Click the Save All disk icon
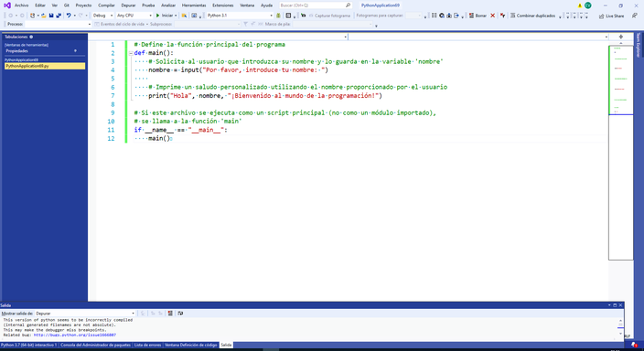This screenshot has width=644, height=351. (x=59, y=16)
